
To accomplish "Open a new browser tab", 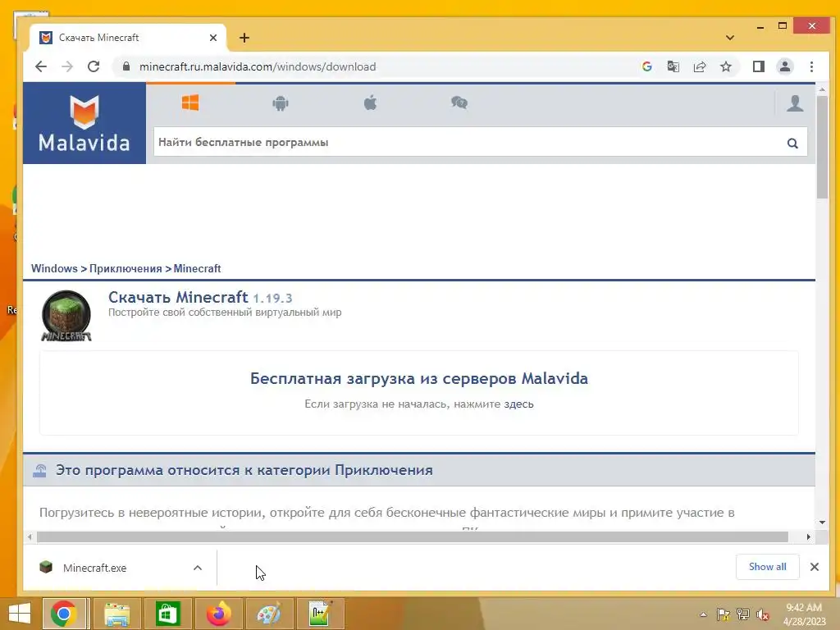I will coord(244,38).
